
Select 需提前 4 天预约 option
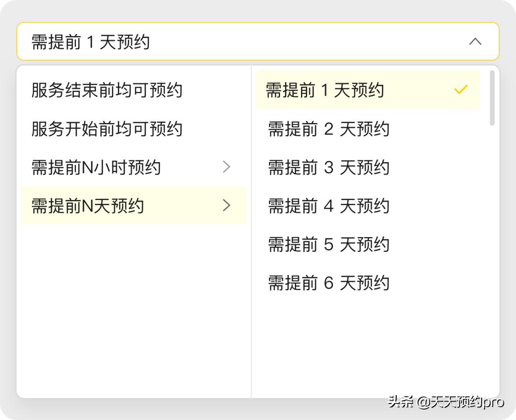point(328,206)
